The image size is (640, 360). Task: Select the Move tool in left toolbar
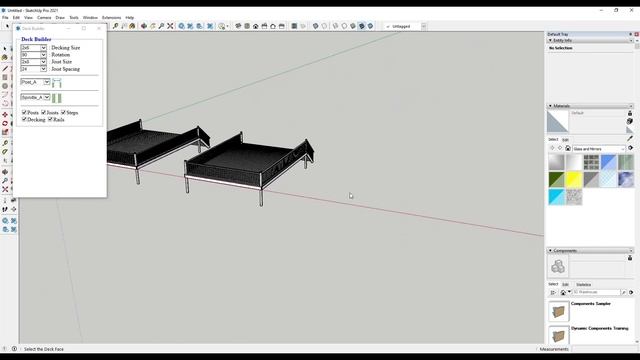[x=5, y=115]
